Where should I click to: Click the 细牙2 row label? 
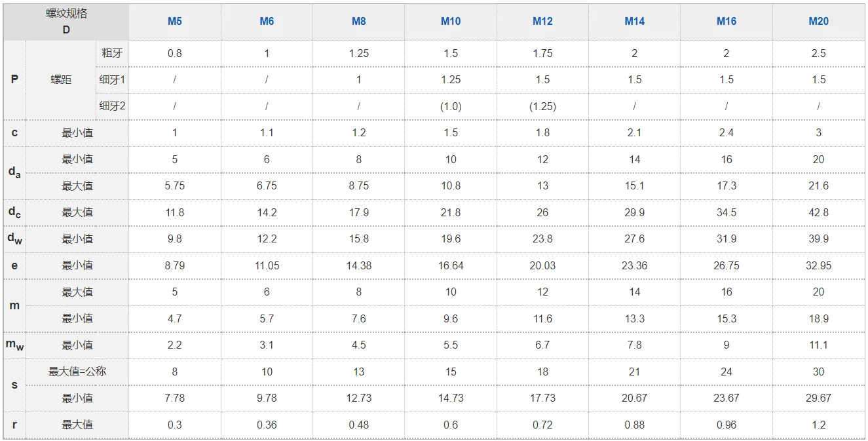click(x=112, y=105)
